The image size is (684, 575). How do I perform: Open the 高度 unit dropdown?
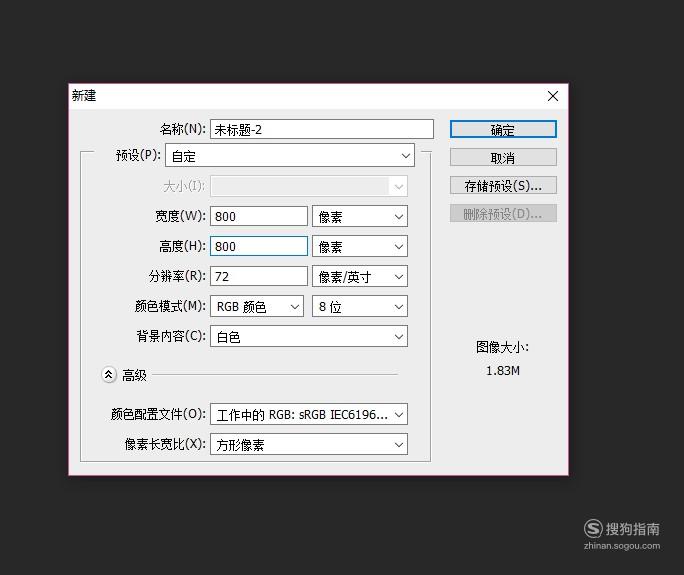tap(360, 246)
